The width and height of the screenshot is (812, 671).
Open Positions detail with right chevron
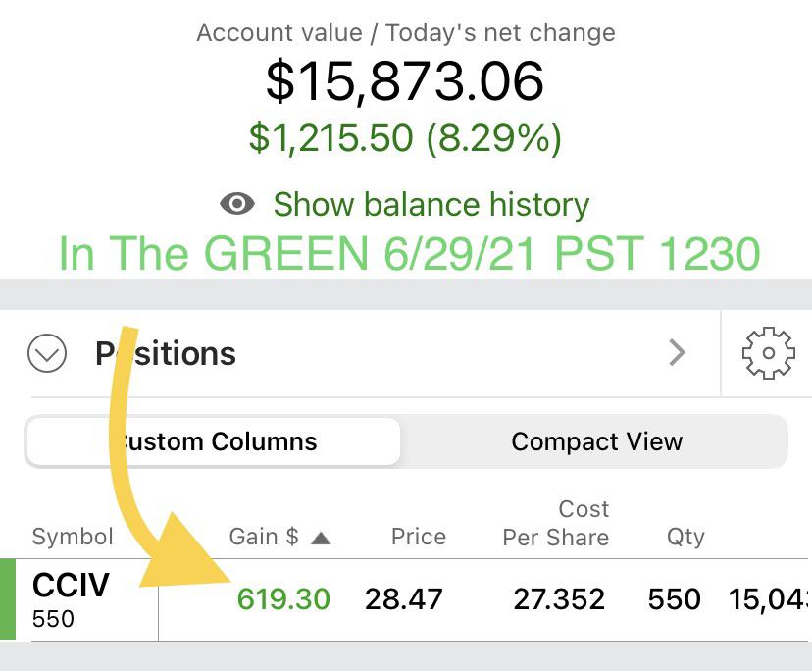677,353
